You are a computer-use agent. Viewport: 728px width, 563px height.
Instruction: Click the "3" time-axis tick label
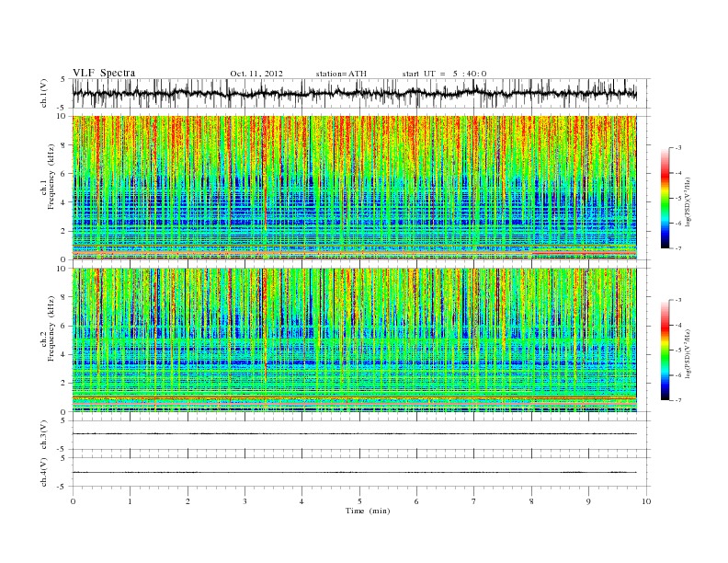point(245,501)
